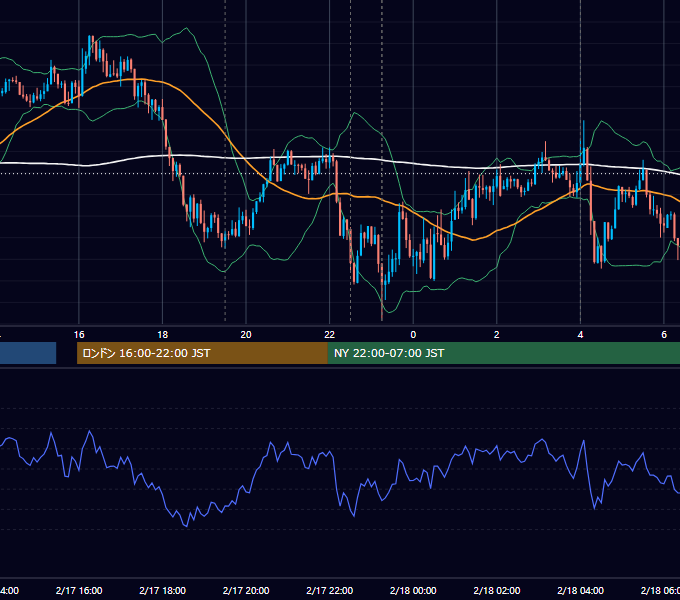
Task: Click hour label "16" on the upper time axis
Action: coord(79,335)
